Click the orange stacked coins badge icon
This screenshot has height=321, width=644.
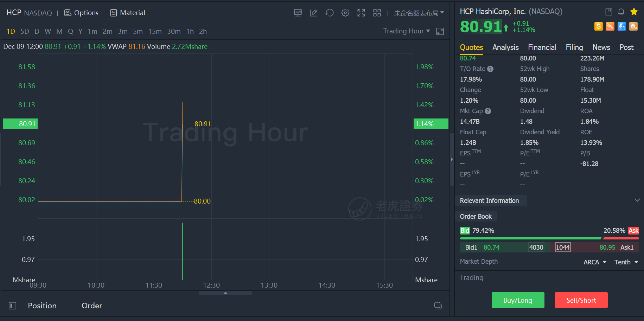tap(633, 26)
